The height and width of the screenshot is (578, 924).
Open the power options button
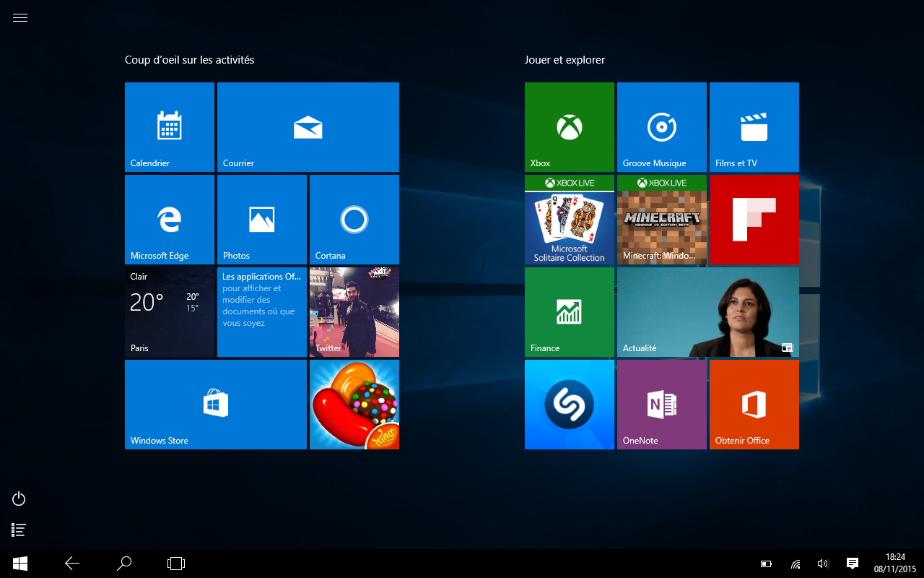pos(19,499)
